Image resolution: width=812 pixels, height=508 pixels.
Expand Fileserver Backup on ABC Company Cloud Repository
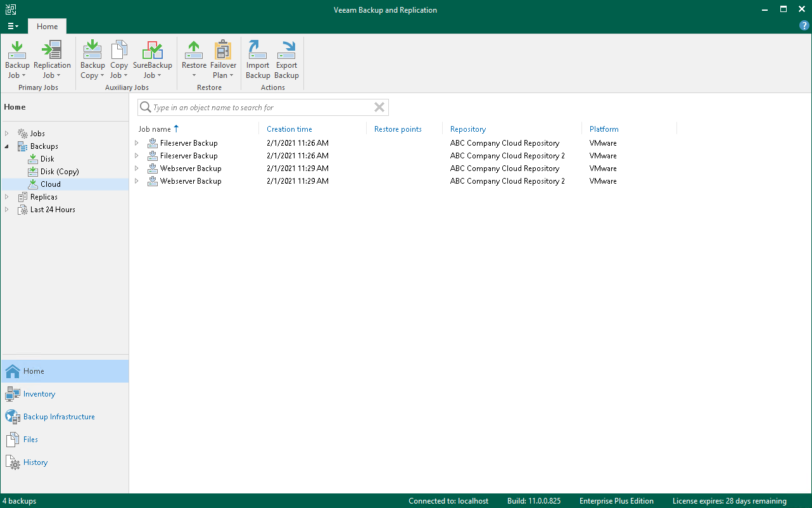tap(136, 143)
